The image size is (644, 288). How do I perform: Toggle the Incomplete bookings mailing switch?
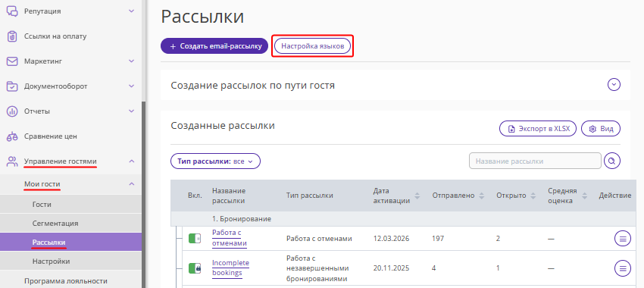pos(195,268)
